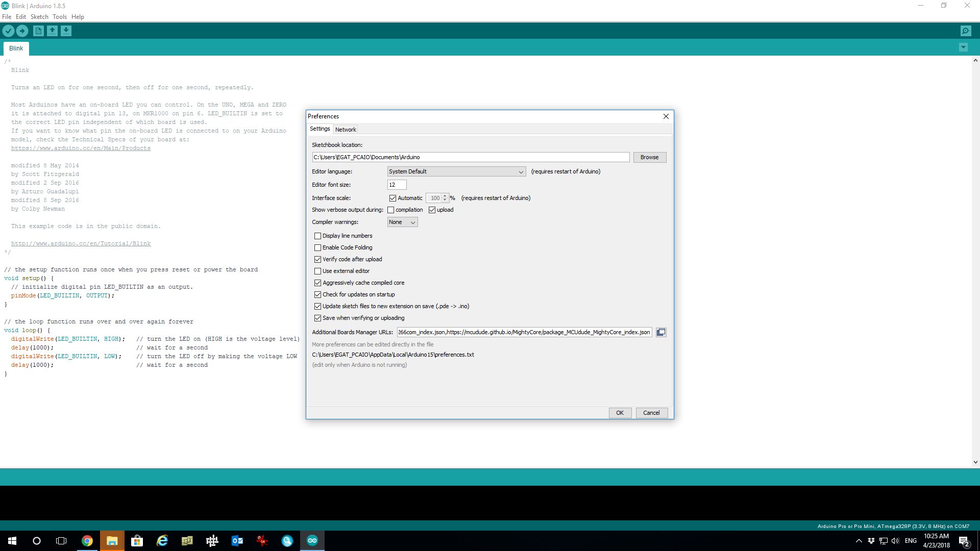Open the Boards Manager URLs editor icon

661,332
